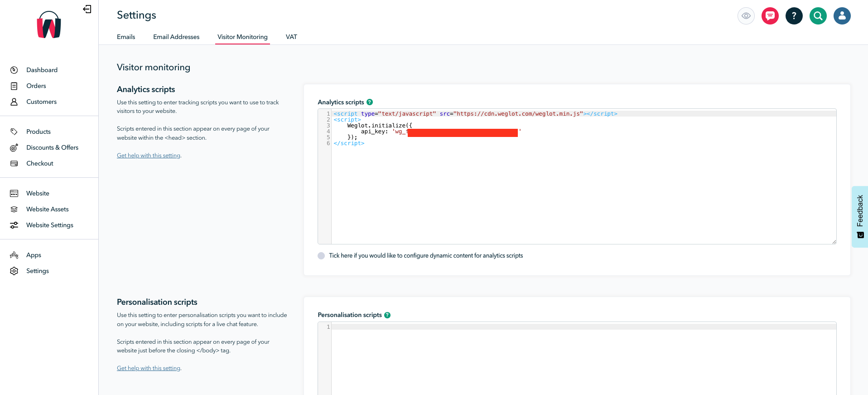Click help icon beside Personalisation scripts label
Image resolution: width=868 pixels, height=395 pixels.
point(387,315)
